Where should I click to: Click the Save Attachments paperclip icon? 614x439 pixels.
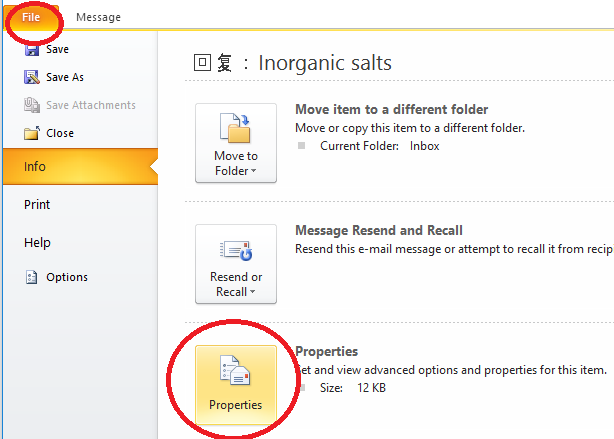(x=32, y=105)
